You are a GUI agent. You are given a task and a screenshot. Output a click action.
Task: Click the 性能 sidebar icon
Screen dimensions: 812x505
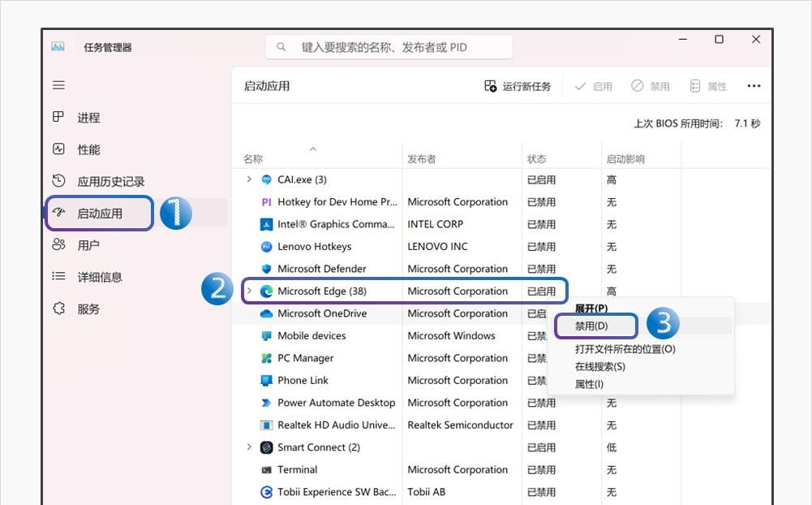tap(58, 149)
